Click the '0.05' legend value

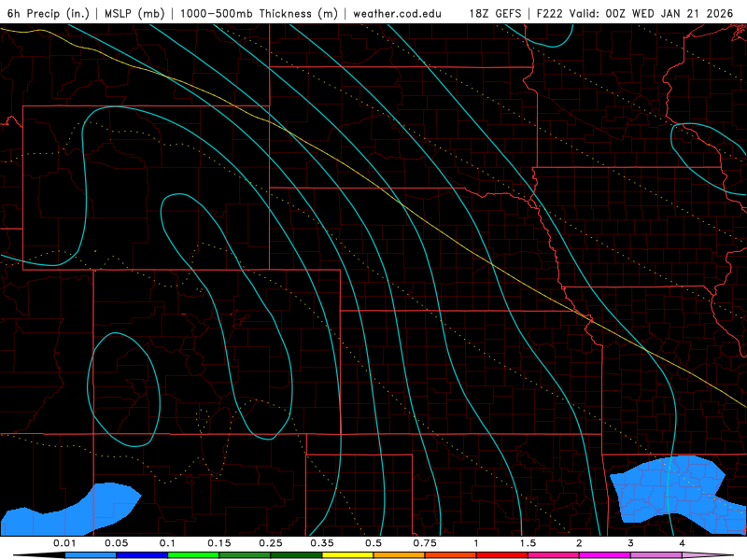point(116,543)
